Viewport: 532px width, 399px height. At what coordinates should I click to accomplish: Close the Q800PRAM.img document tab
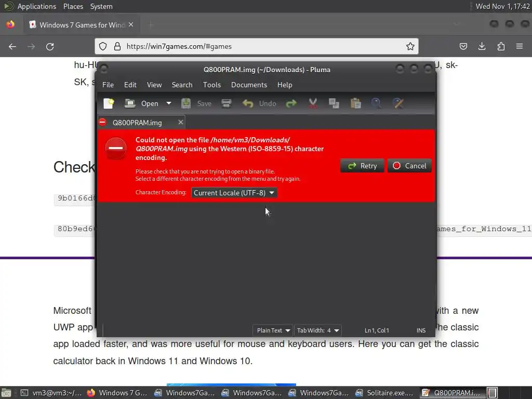point(181,122)
